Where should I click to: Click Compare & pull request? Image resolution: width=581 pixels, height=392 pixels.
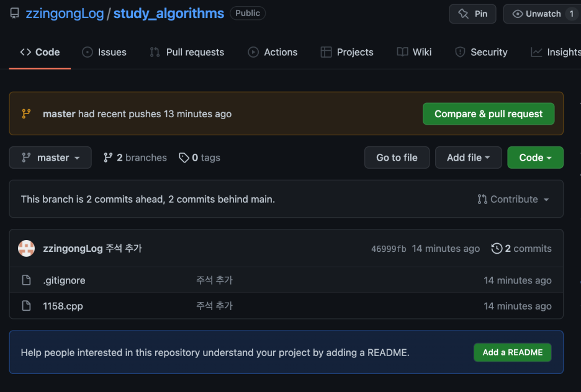[x=489, y=114]
